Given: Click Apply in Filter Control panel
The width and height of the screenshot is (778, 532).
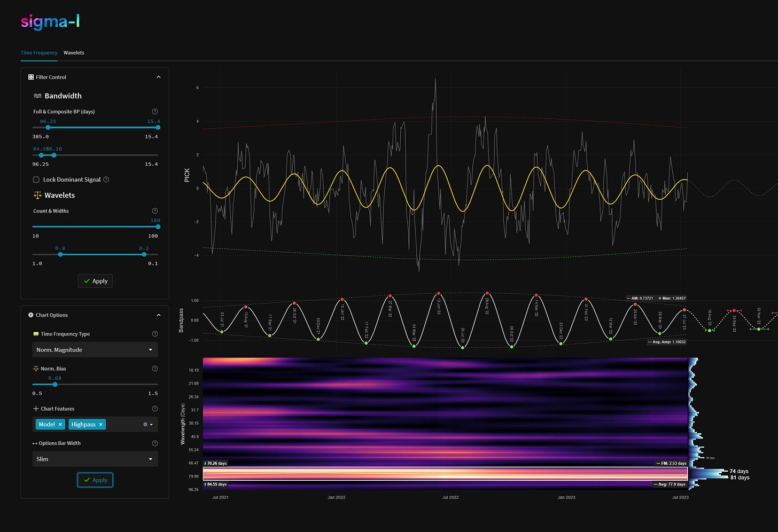Looking at the screenshot, I should [x=95, y=281].
